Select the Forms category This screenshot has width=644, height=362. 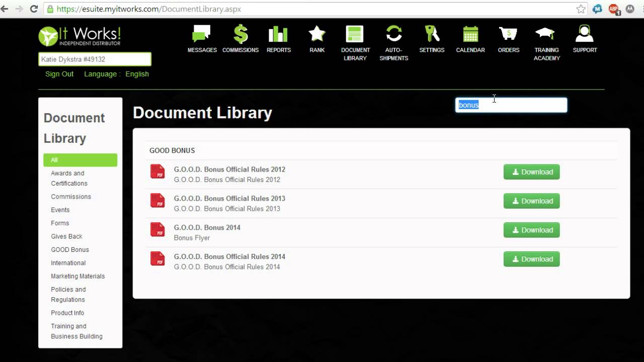(60, 223)
